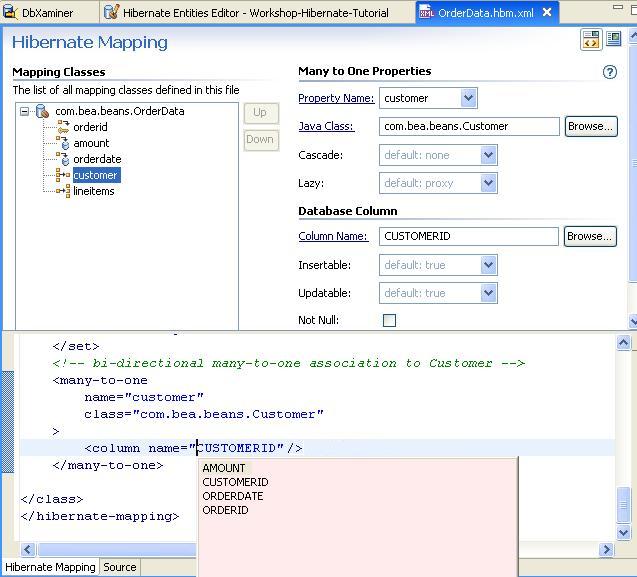Viewport: 637px width, 577px height.
Task: Select the Hibernate Mapping bottom tab
Action: [50, 567]
